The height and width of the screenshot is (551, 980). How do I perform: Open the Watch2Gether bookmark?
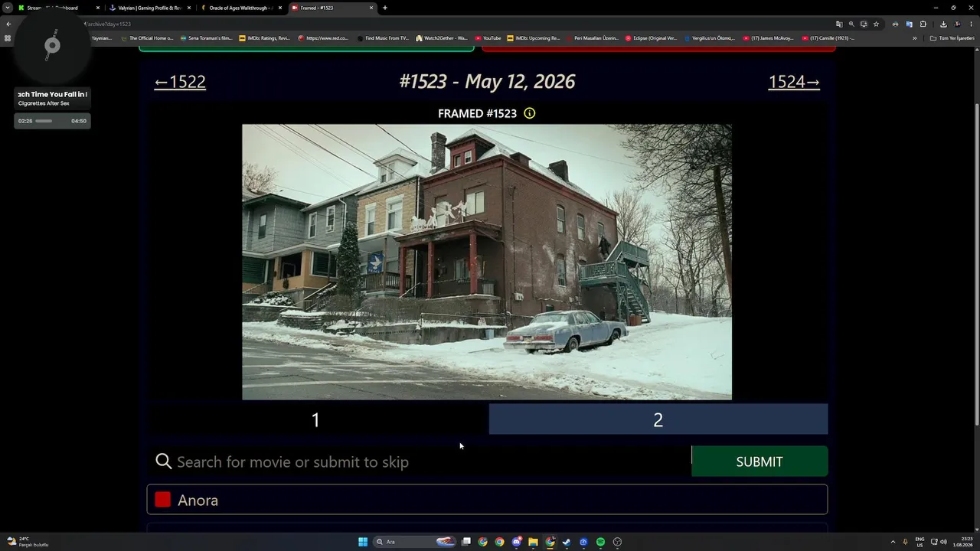click(x=442, y=38)
